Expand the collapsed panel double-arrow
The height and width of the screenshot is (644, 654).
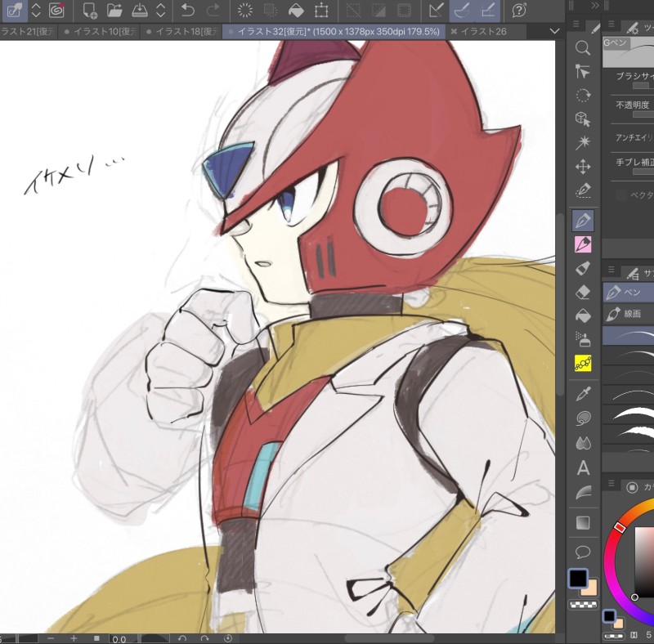click(x=595, y=6)
